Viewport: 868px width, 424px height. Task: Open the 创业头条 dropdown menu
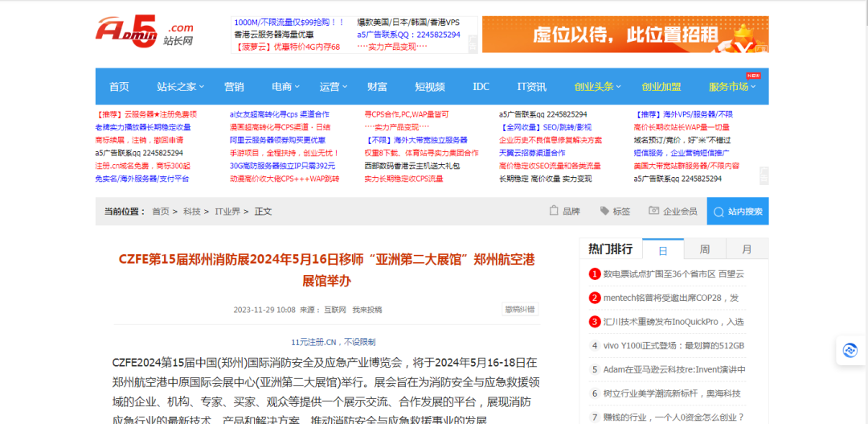tap(598, 87)
